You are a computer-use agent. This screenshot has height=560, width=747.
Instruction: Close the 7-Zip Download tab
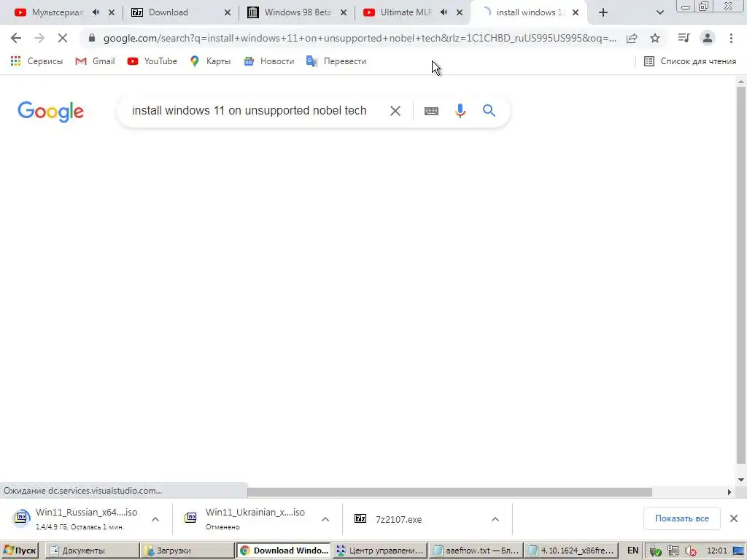(x=228, y=13)
